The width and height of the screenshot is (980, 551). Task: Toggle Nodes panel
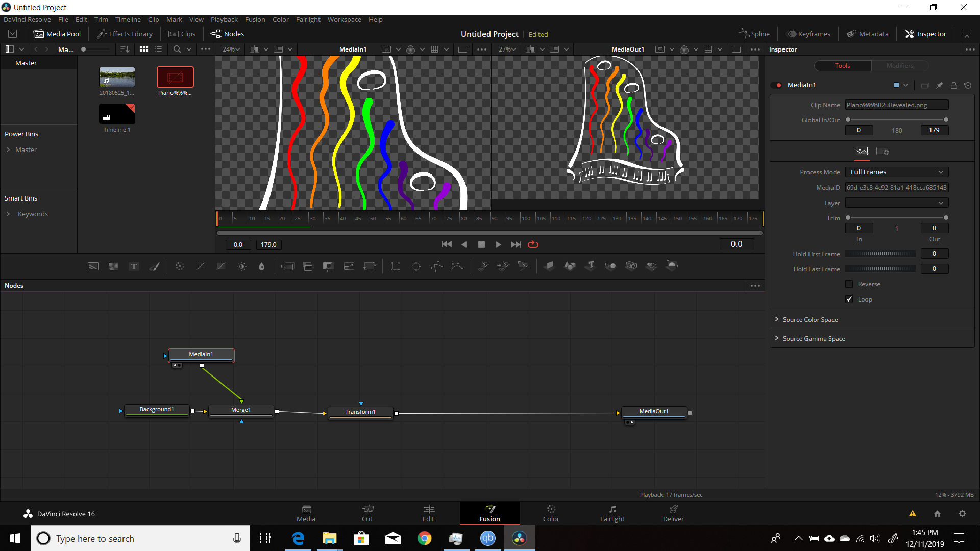point(228,34)
